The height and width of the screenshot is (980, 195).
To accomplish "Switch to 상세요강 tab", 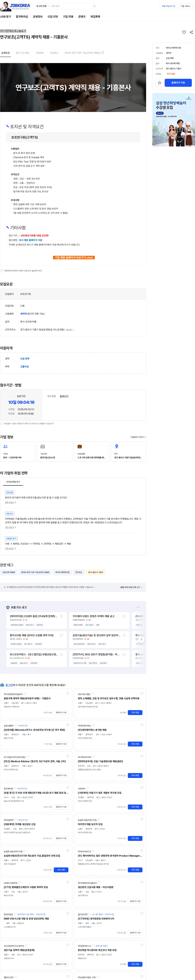I will [5, 53].
